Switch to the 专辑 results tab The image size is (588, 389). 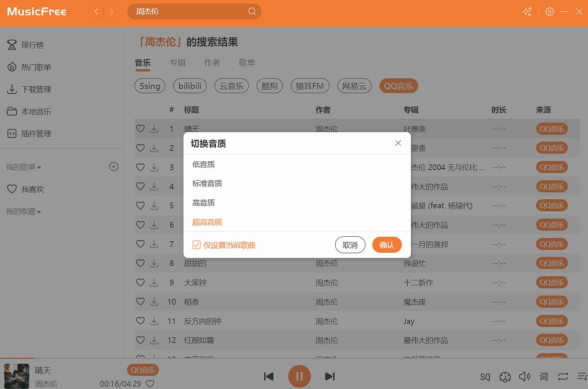pos(177,62)
